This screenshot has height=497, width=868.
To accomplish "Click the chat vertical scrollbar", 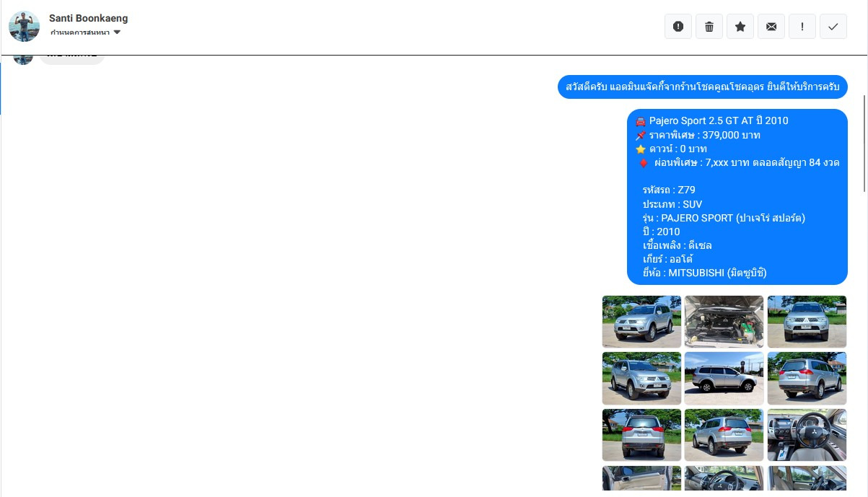I will (x=864, y=143).
